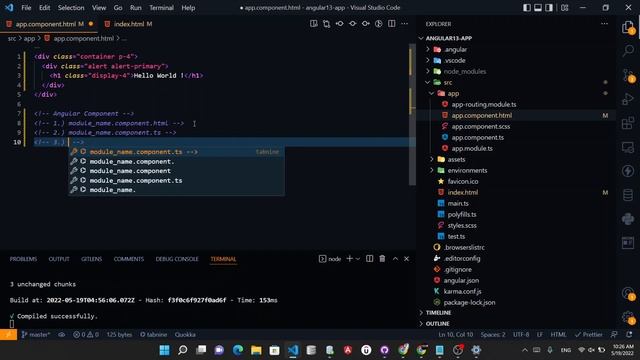
Task: Click Prettier in status bar
Action: 588,335
